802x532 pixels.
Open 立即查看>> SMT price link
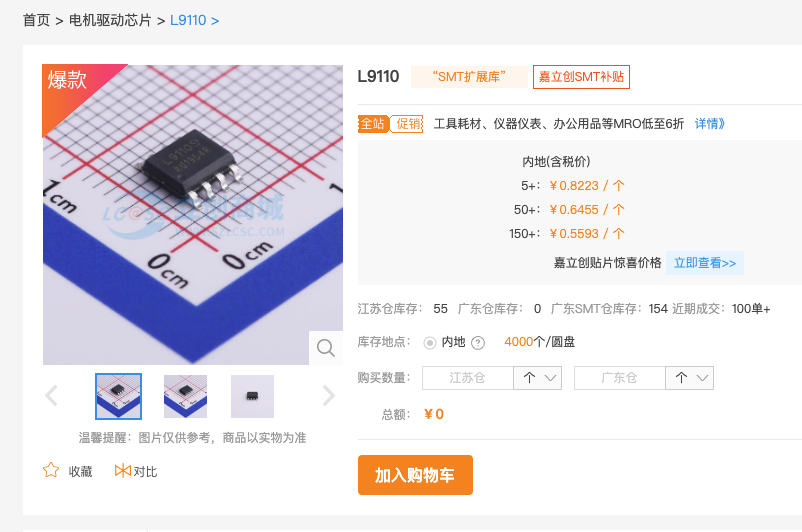(x=705, y=263)
